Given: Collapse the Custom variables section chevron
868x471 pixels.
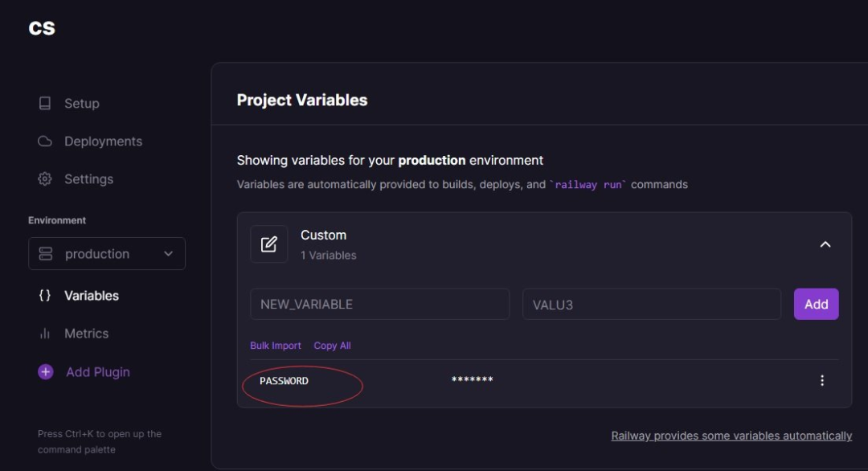Looking at the screenshot, I should (x=825, y=244).
